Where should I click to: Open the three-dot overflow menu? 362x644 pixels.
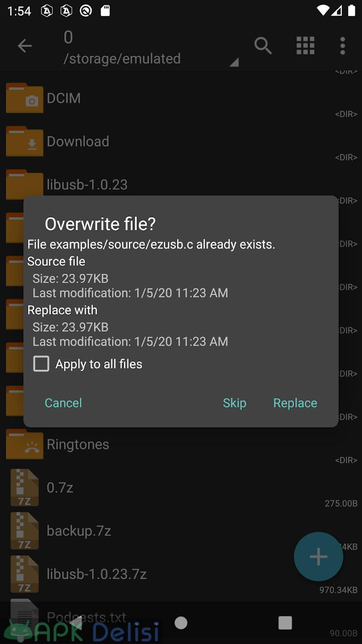pyautogui.click(x=343, y=46)
